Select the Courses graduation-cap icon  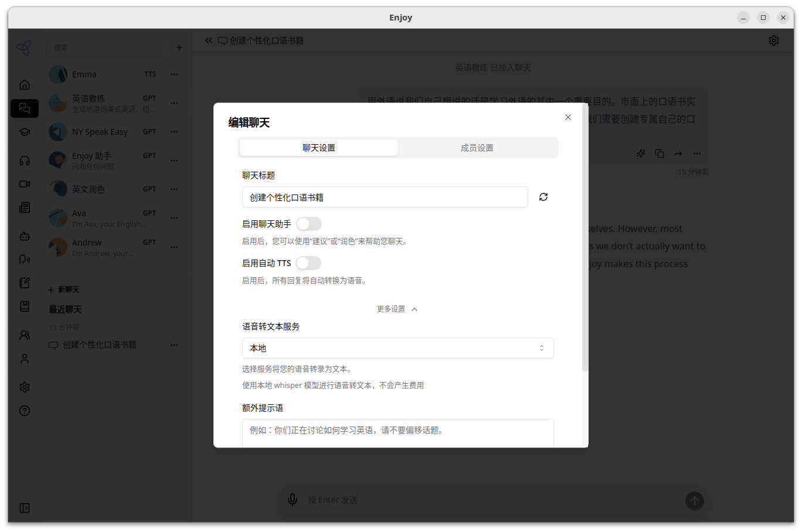point(25,131)
